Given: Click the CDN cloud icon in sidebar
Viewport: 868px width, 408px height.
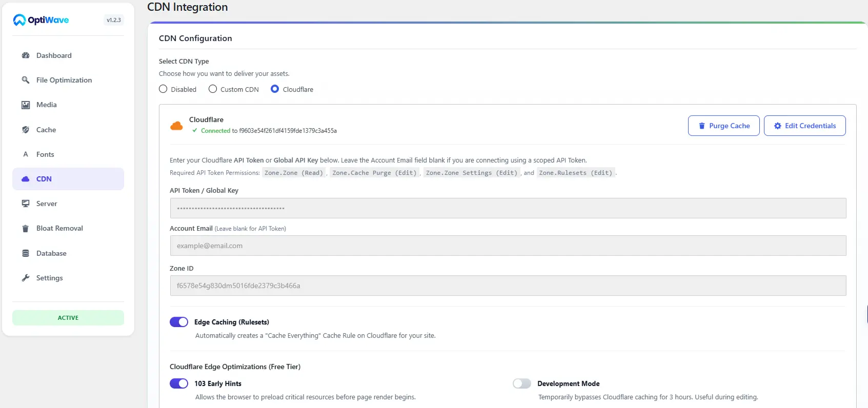Looking at the screenshot, I should (26, 179).
